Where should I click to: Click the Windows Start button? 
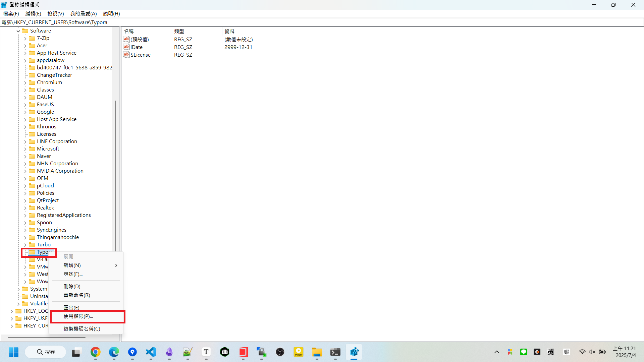tap(13, 352)
